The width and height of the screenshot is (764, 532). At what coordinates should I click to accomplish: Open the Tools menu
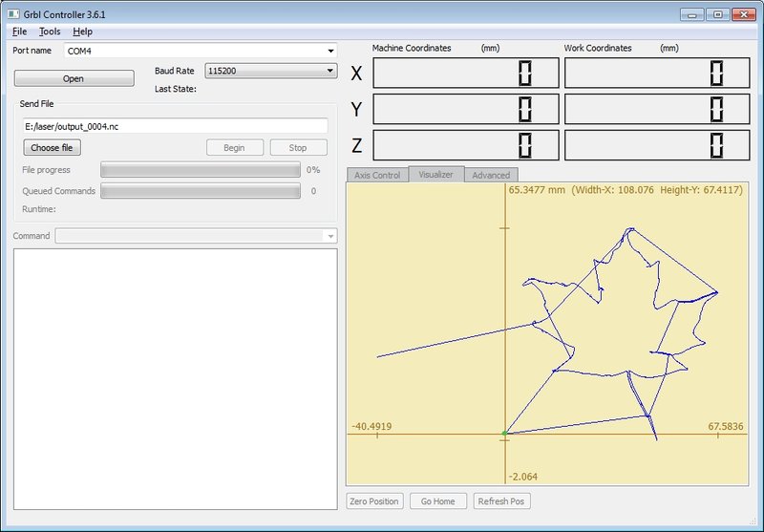pos(50,32)
